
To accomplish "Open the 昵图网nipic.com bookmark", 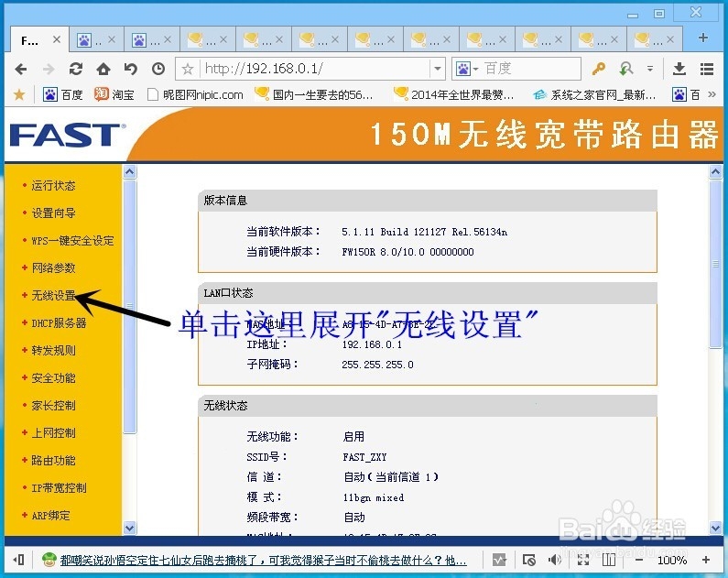I will pos(195,94).
